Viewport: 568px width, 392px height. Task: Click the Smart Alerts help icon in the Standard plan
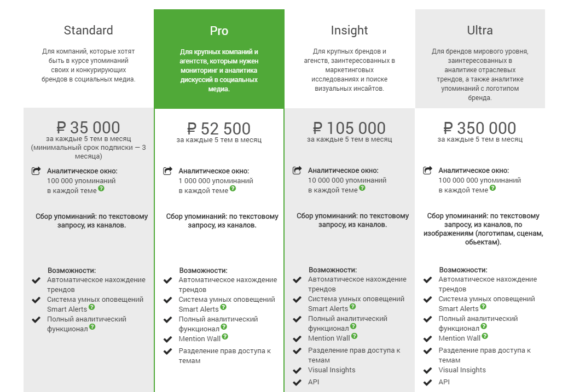92,307
